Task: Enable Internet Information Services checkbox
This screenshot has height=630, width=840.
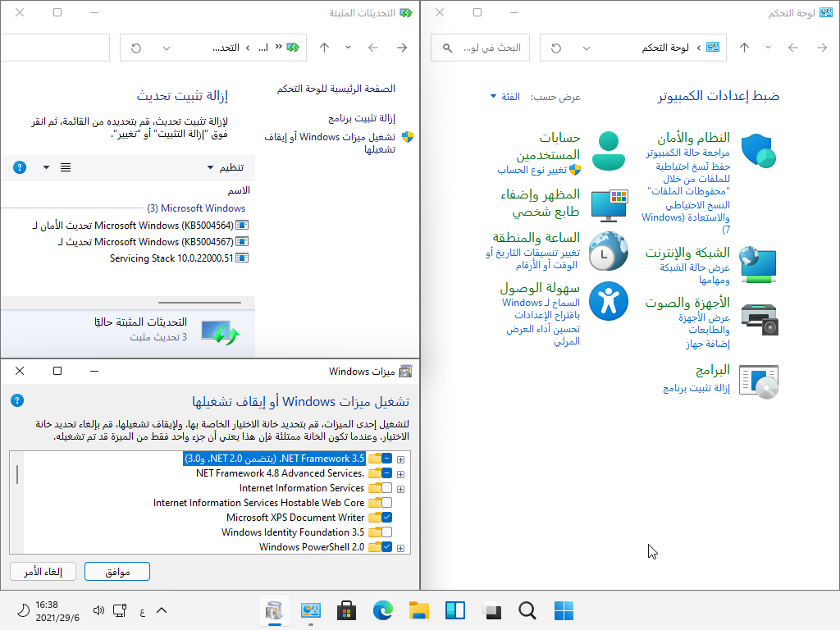Action: point(387,488)
